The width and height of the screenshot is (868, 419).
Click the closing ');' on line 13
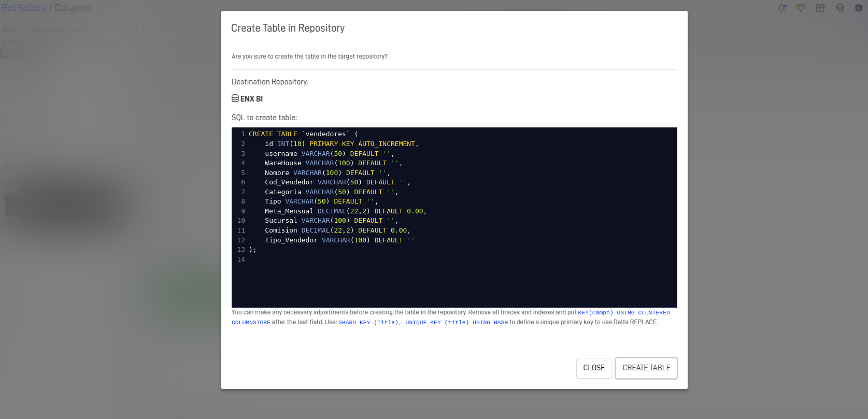click(252, 250)
